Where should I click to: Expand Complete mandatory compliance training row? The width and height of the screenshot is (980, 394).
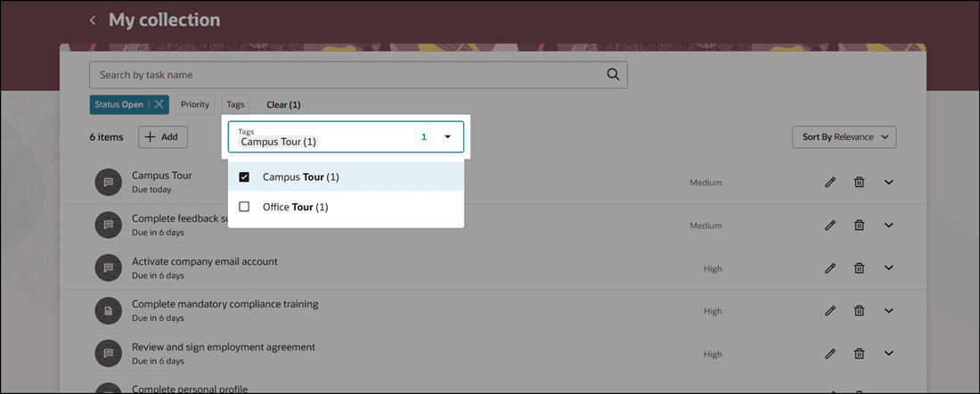click(889, 311)
